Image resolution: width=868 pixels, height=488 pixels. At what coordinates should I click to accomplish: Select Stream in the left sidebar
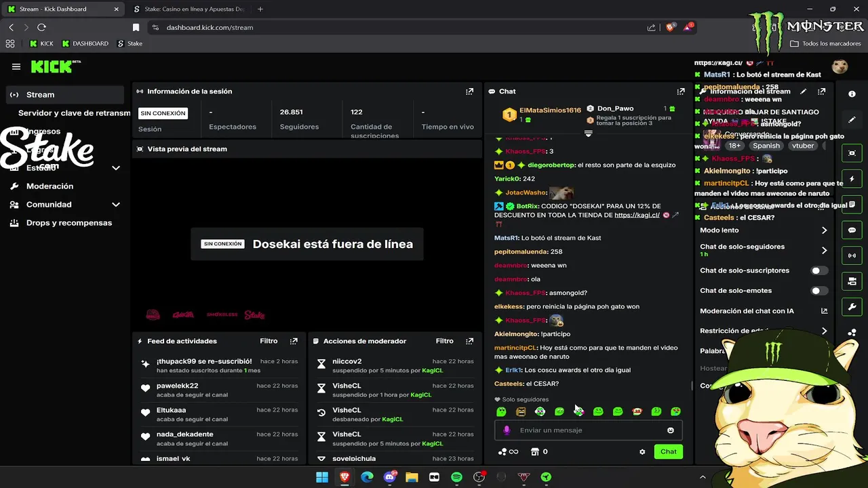[x=64, y=95]
